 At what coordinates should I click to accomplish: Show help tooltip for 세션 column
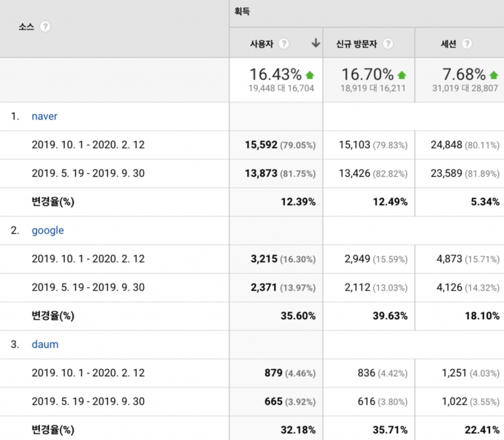467,44
